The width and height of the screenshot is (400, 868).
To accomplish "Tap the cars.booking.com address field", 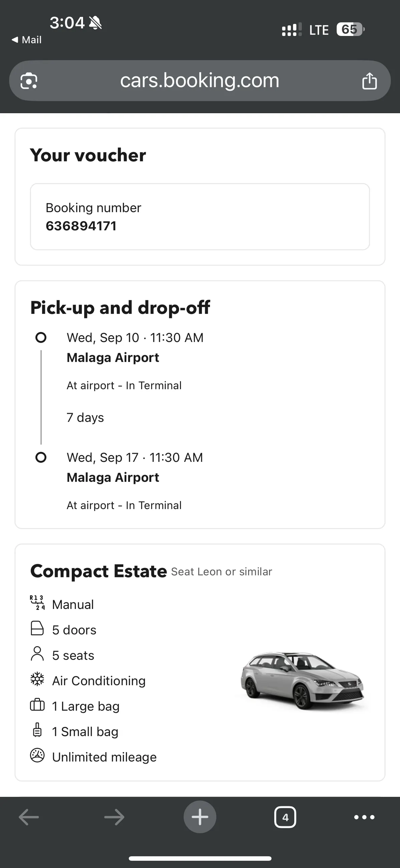I will point(200,81).
